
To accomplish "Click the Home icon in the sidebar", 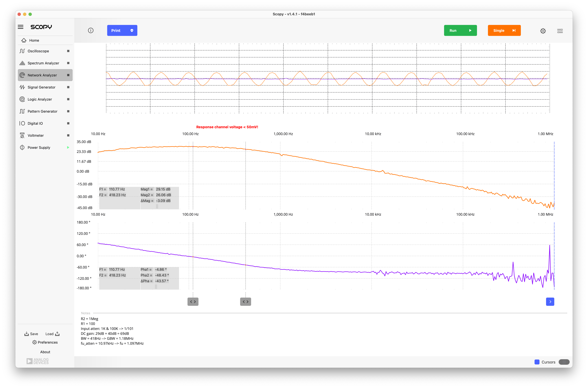I will point(24,40).
